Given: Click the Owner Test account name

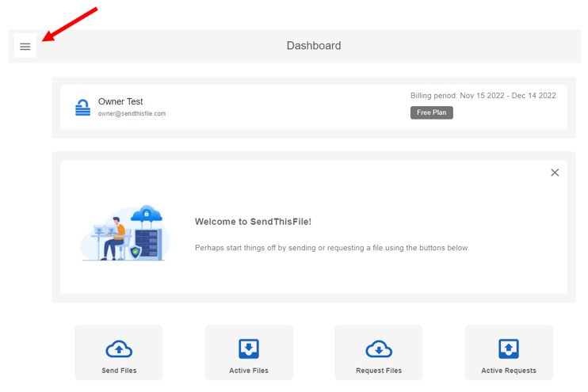Looking at the screenshot, I should [120, 101].
